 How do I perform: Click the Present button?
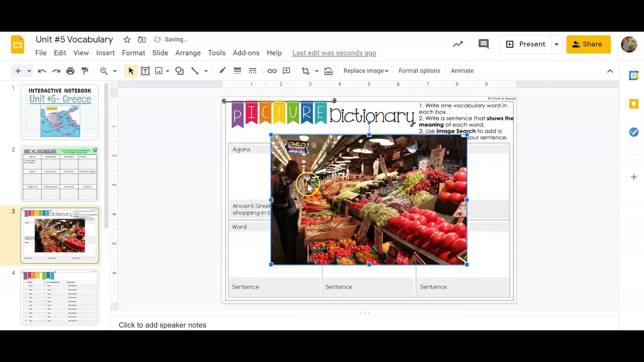pos(526,44)
